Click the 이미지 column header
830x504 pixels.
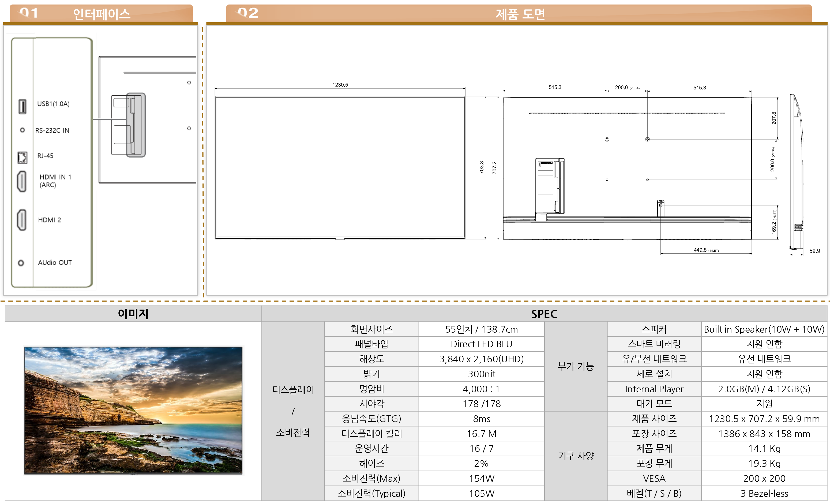coord(133,314)
